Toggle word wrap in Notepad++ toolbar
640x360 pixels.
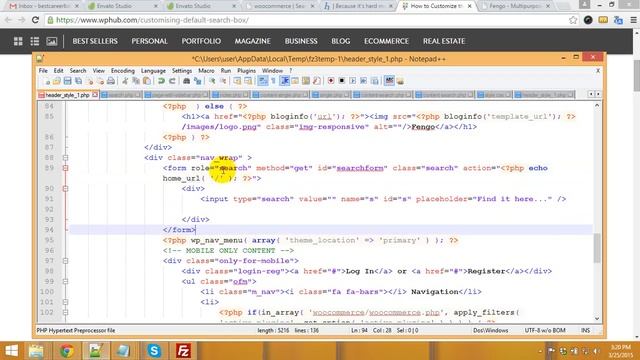coord(263,81)
